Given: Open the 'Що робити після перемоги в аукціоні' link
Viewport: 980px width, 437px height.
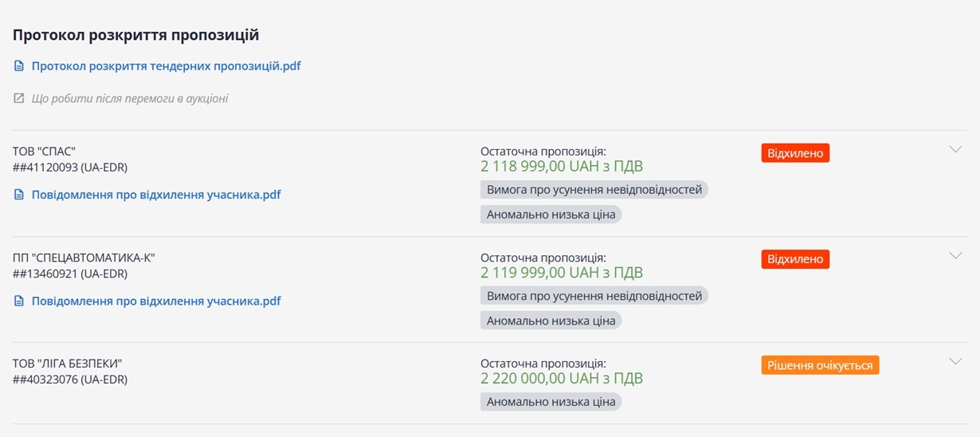Looking at the screenshot, I should (x=130, y=99).
